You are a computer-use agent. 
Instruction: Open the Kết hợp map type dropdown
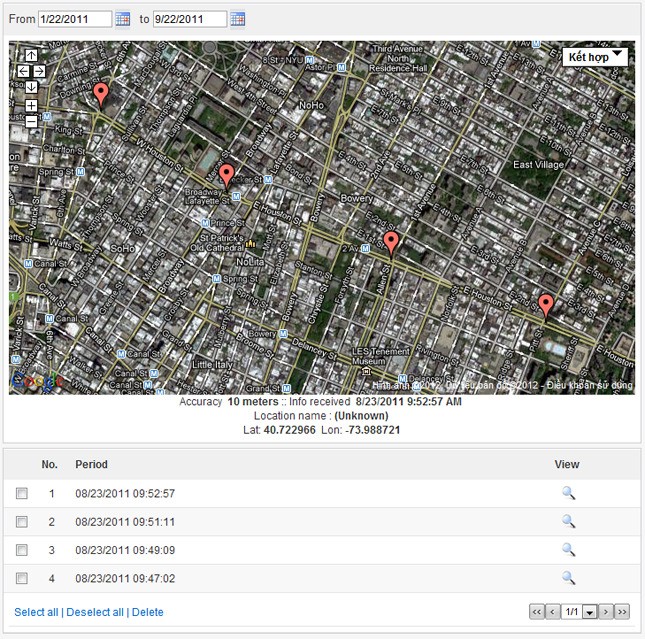595,57
